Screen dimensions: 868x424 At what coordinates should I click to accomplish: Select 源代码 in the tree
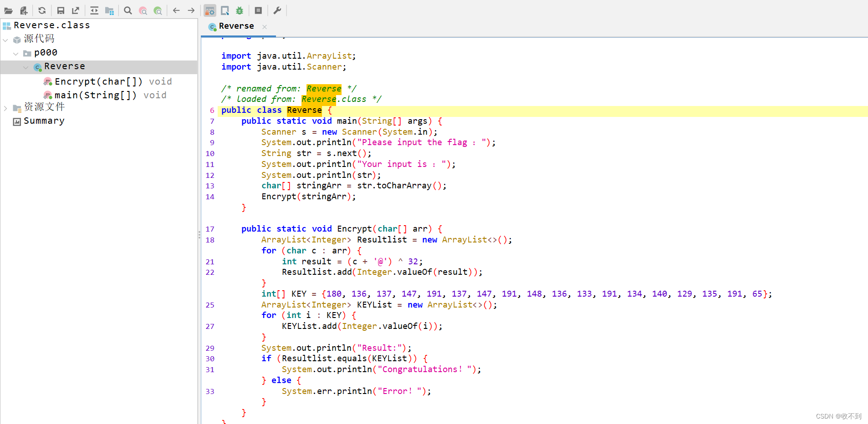39,39
